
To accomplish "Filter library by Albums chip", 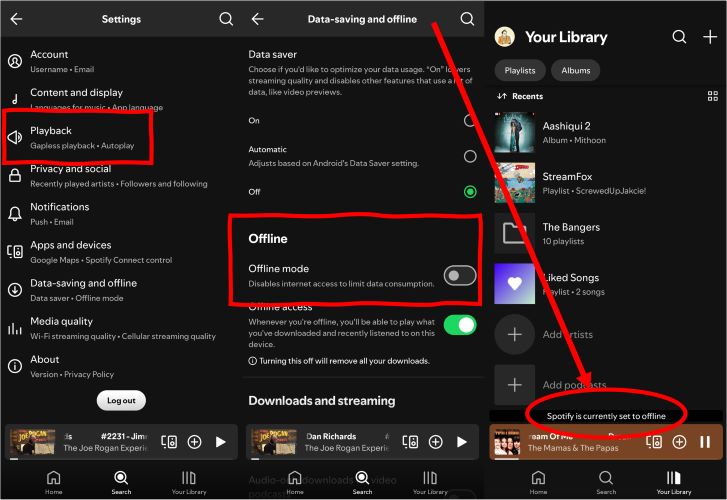I will tap(575, 70).
